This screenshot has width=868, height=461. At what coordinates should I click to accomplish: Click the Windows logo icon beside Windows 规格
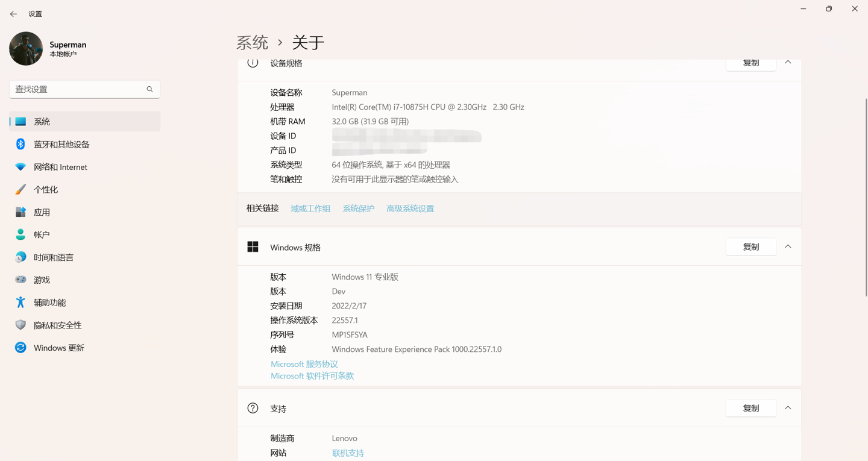pyautogui.click(x=253, y=247)
